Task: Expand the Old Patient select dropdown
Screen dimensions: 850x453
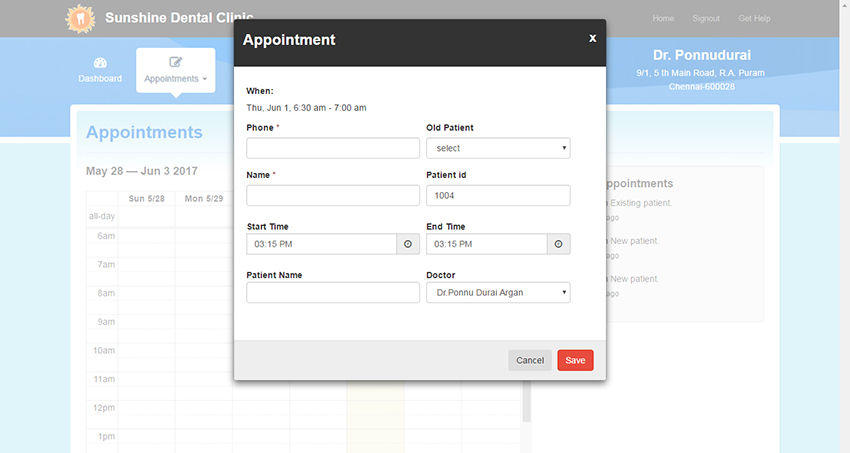Action: coord(498,148)
